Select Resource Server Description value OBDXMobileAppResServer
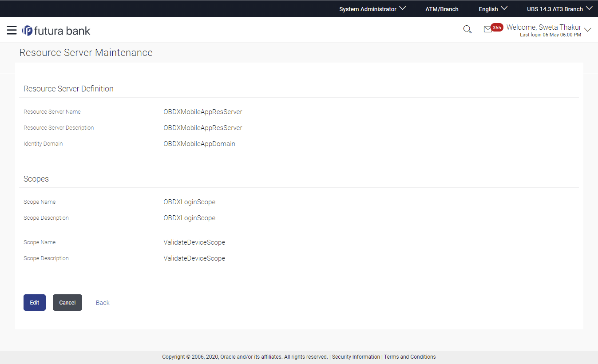The width and height of the screenshot is (598, 364). [203, 128]
